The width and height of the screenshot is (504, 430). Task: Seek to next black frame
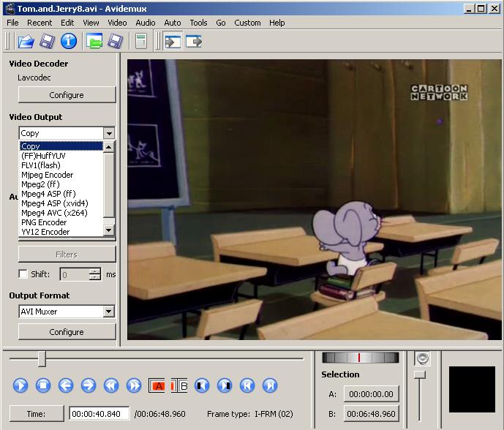pyautogui.click(x=225, y=385)
